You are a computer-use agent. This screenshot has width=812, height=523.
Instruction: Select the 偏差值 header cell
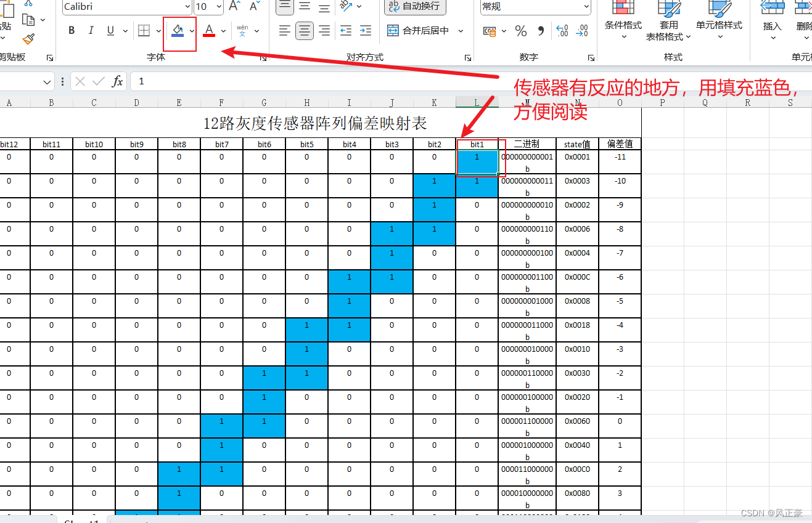pyautogui.click(x=620, y=144)
